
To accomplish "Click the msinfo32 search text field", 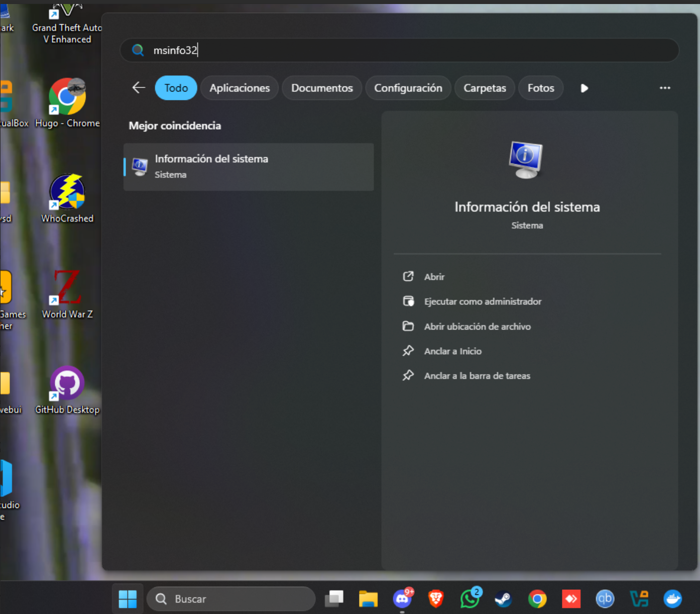I will click(x=402, y=50).
